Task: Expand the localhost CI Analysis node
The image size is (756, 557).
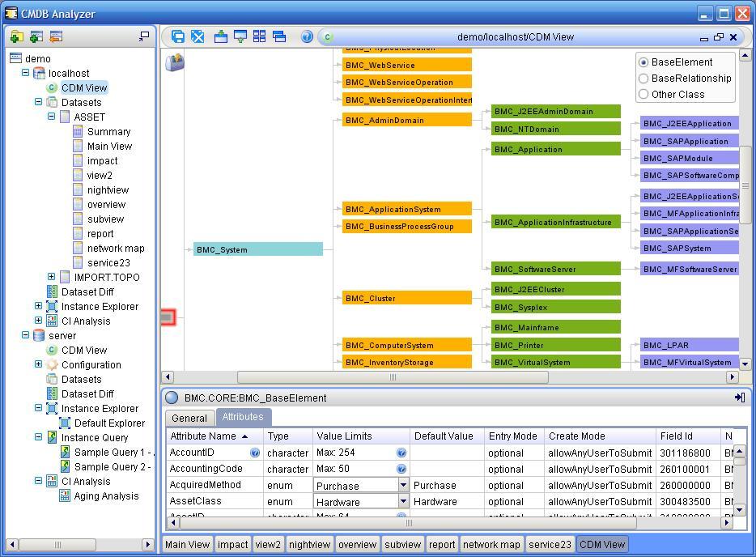Action: pos(39,321)
